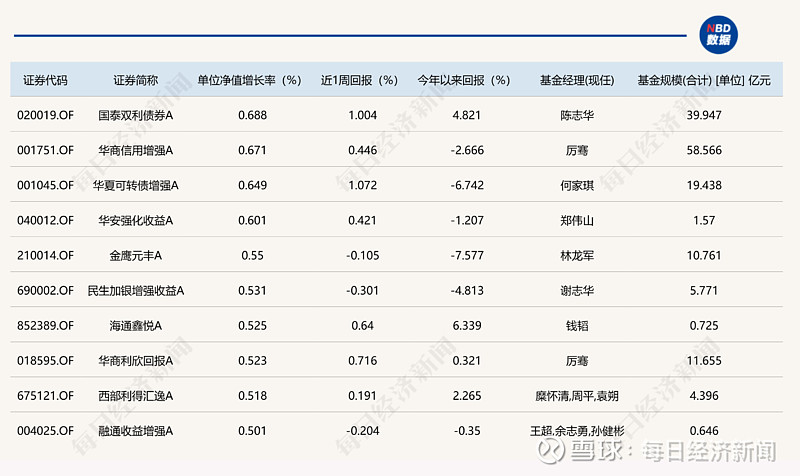
Task: Click managers 王超,余志勇,孙健彬
Action: [577, 431]
